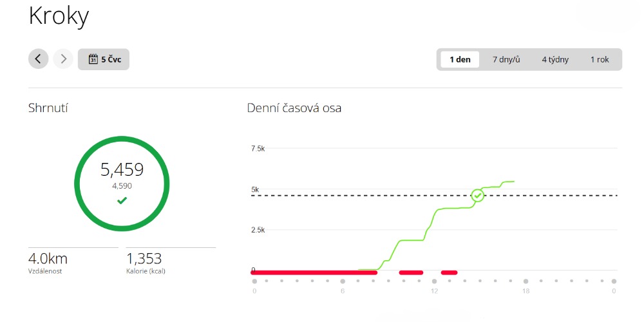Click the dashed goal line on chart
This screenshot has height=322, width=644.
(433, 196)
